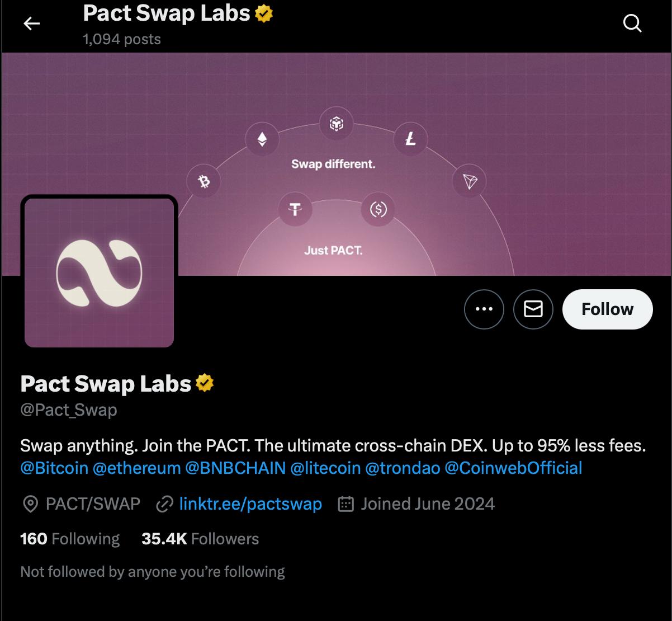Open the linktr.ee/pactswap link
The height and width of the screenshot is (621, 672).
pos(250,504)
